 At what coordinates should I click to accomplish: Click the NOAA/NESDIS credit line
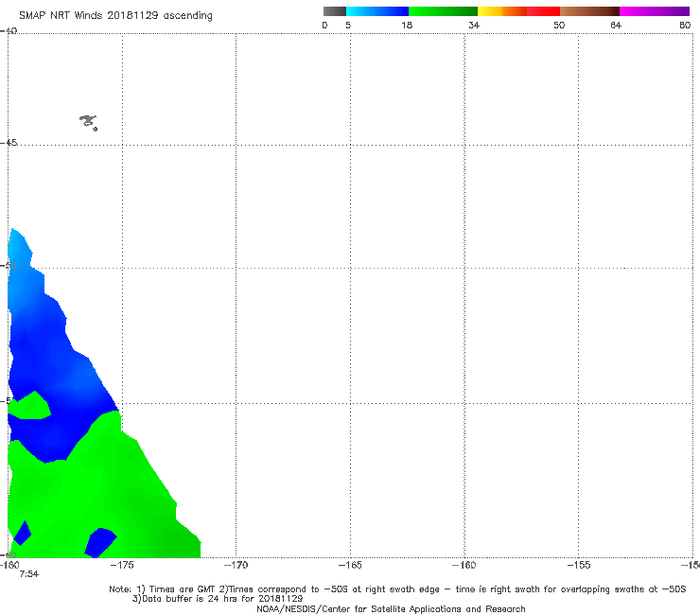click(391, 609)
